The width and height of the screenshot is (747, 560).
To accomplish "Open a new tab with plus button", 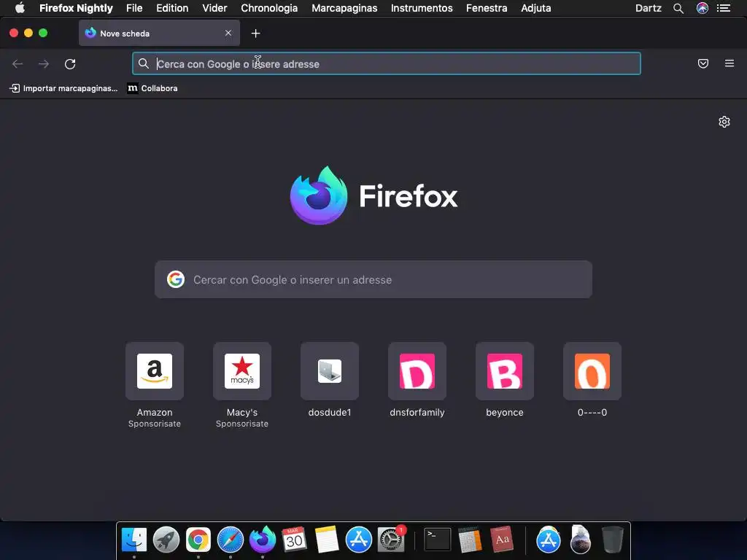I will pos(256,34).
